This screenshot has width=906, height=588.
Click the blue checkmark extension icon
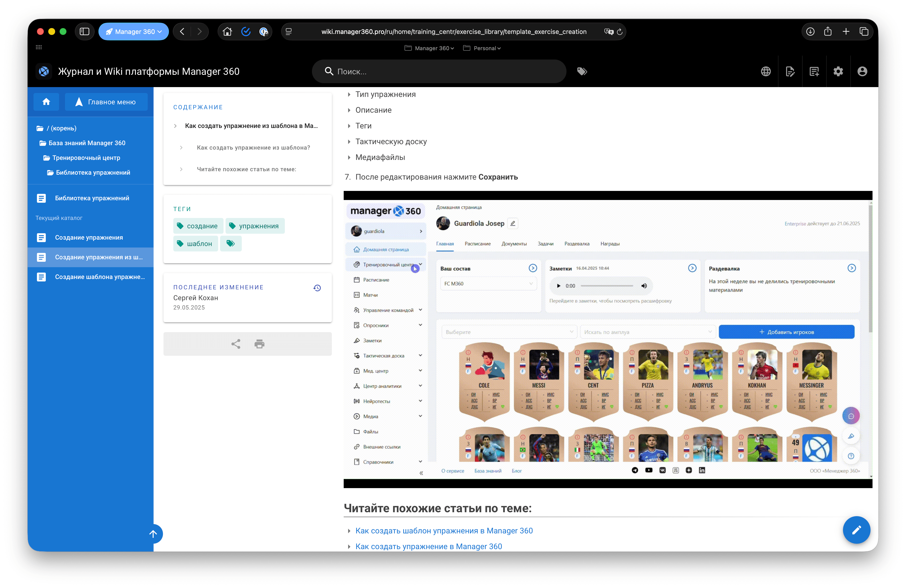click(246, 31)
